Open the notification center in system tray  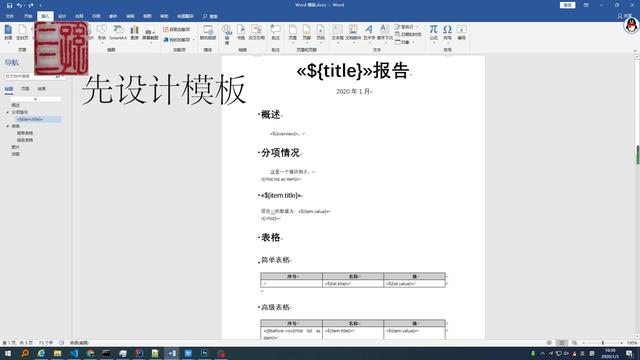[629, 353]
